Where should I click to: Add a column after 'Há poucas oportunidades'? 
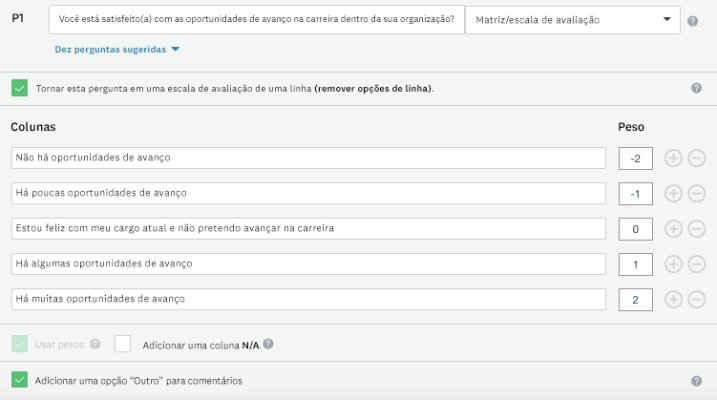[673, 193]
